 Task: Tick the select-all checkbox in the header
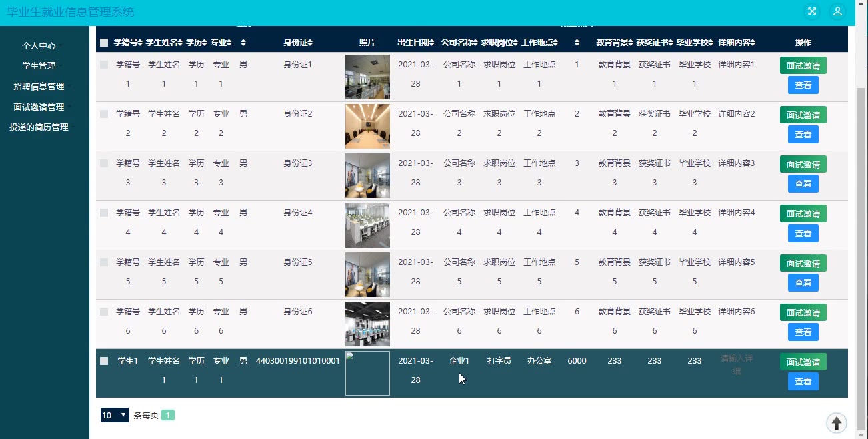click(x=104, y=43)
